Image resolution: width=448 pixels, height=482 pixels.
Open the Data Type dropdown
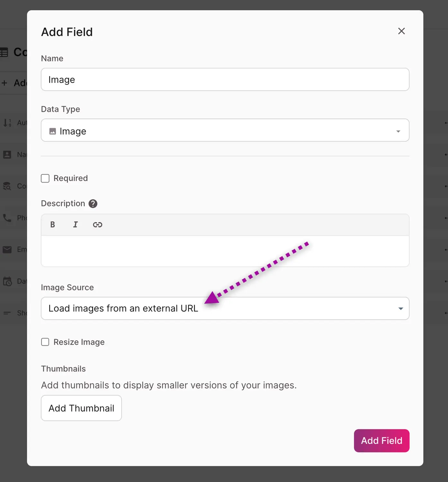click(225, 130)
